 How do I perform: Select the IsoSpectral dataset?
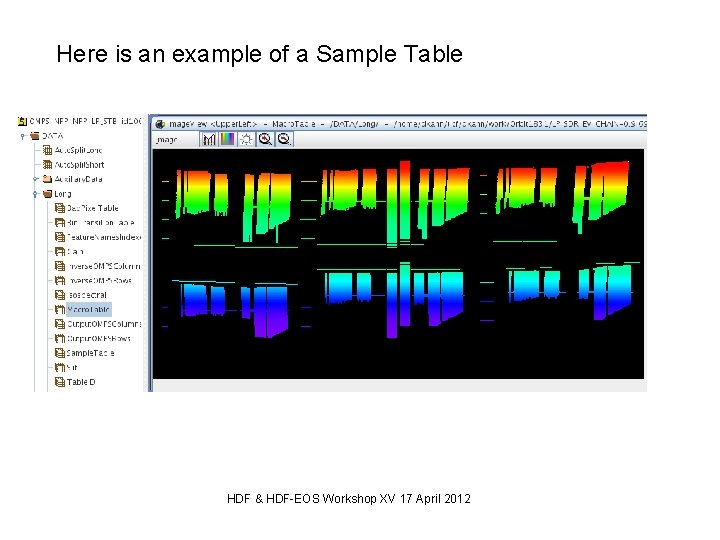[x=87, y=295]
